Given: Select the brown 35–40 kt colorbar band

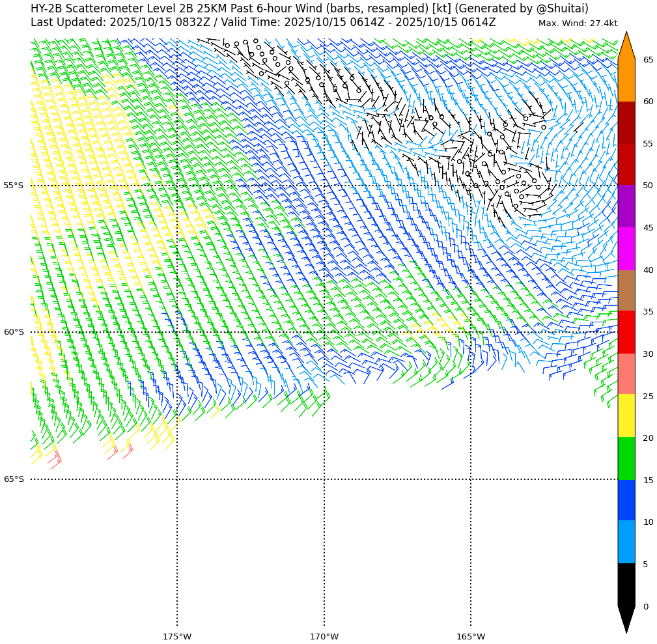Looking at the screenshot, I should pos(626,290).
